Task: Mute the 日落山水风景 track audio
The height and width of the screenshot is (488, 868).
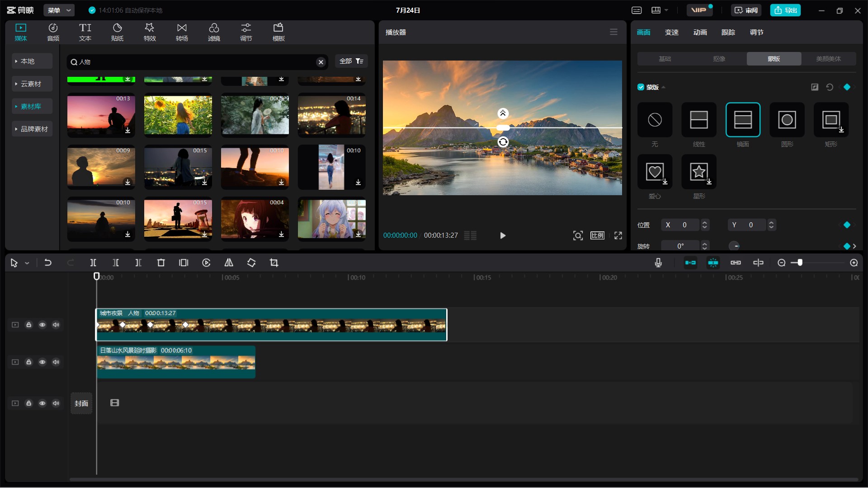Action: click(56, 362)
